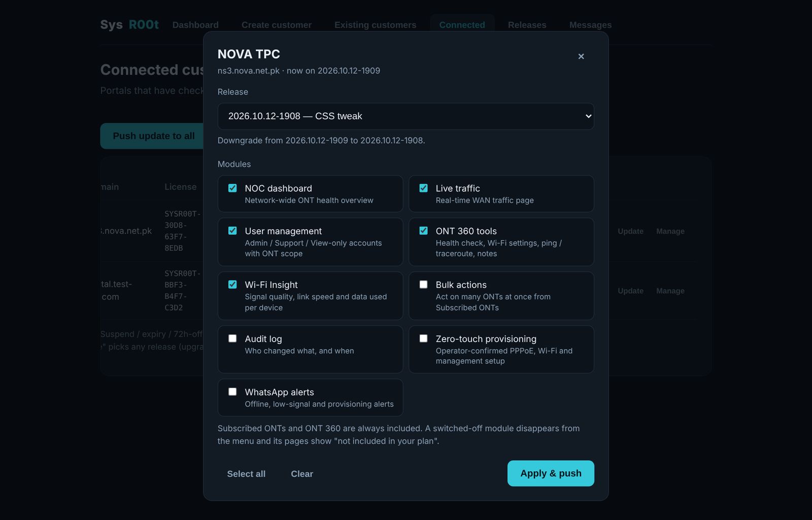Close the NOVA TPC dialog
812x520 pixels.
pos(581,56)
